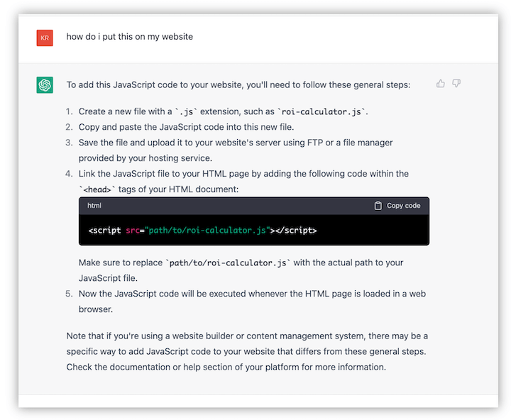Click the intro sentence of the response
Viewport: 511px width, 420px height.
tap(238, 85)
